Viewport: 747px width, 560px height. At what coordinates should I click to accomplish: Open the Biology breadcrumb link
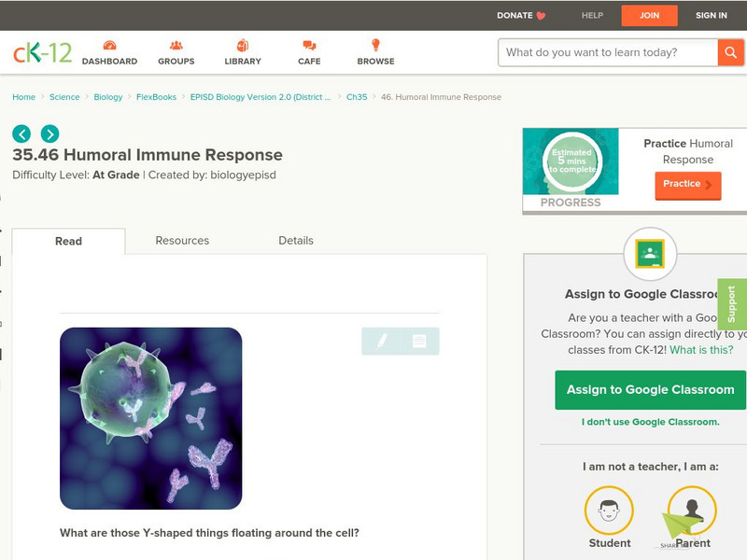[108, 97]
